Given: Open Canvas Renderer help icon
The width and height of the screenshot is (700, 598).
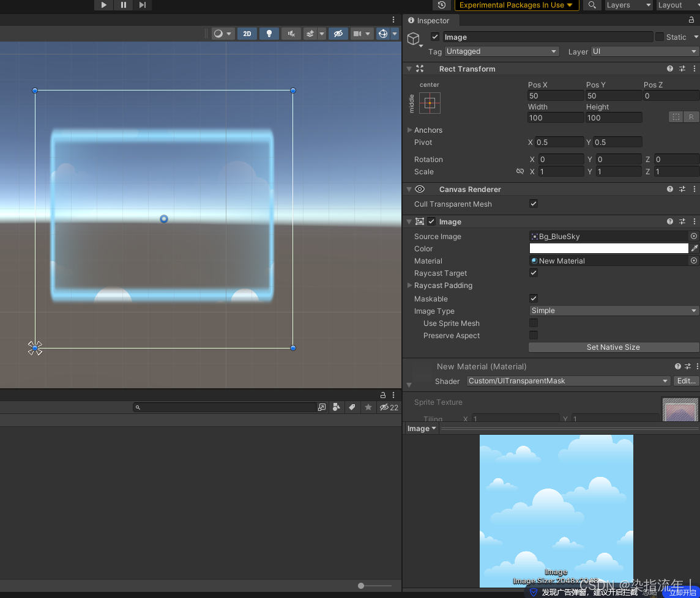Looking at the screenshot, I should click(x=669, y=189).
